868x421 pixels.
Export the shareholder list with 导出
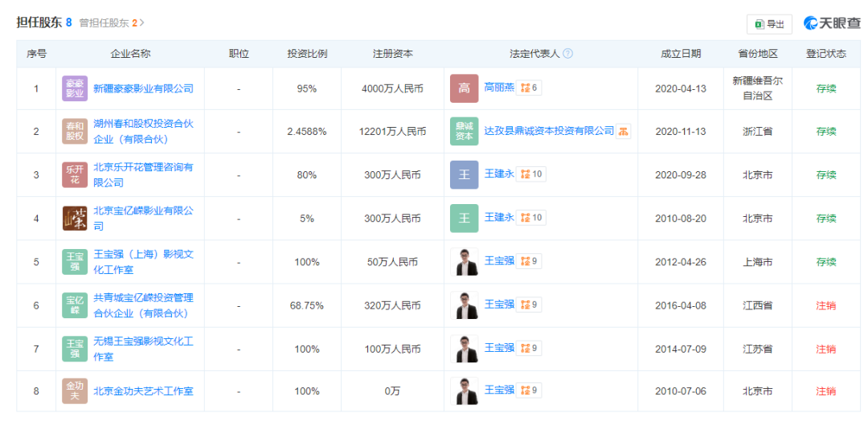769,24
